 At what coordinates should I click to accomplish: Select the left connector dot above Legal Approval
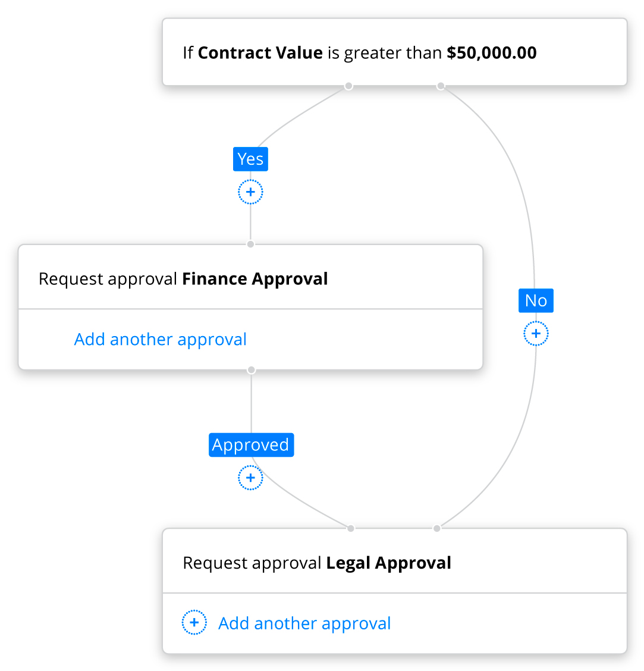tap(350, 527)
